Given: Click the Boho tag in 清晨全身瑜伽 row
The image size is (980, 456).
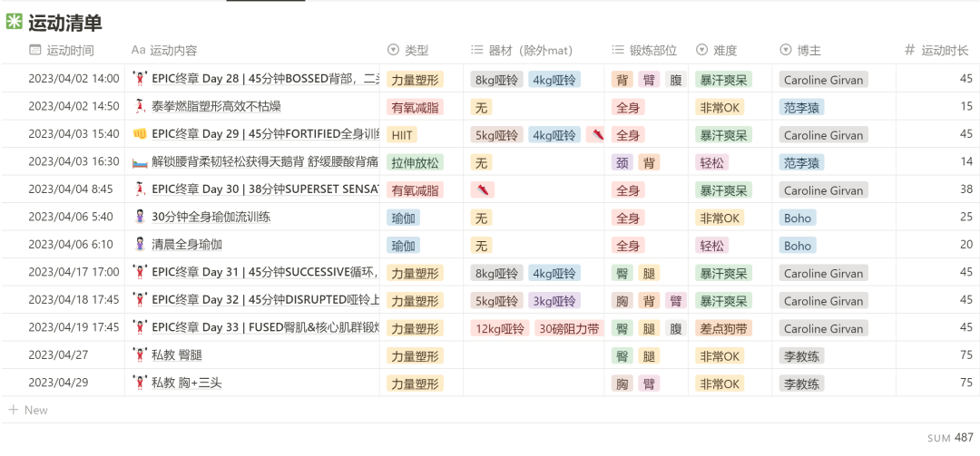Looking at the screenshot, I should click(x=798, y=246).
